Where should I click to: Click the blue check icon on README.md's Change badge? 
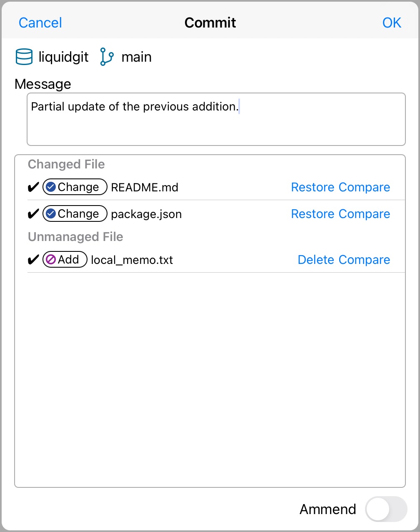[51, 188]
